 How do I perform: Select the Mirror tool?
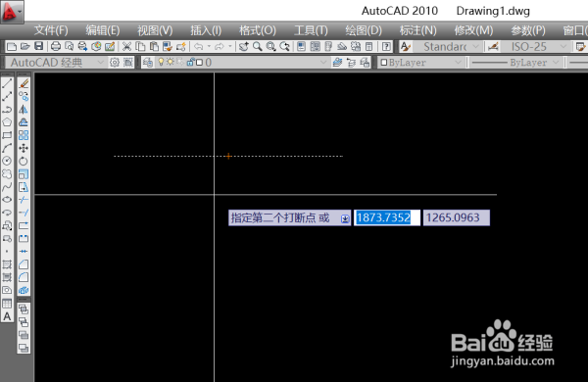tap(24, 110)
